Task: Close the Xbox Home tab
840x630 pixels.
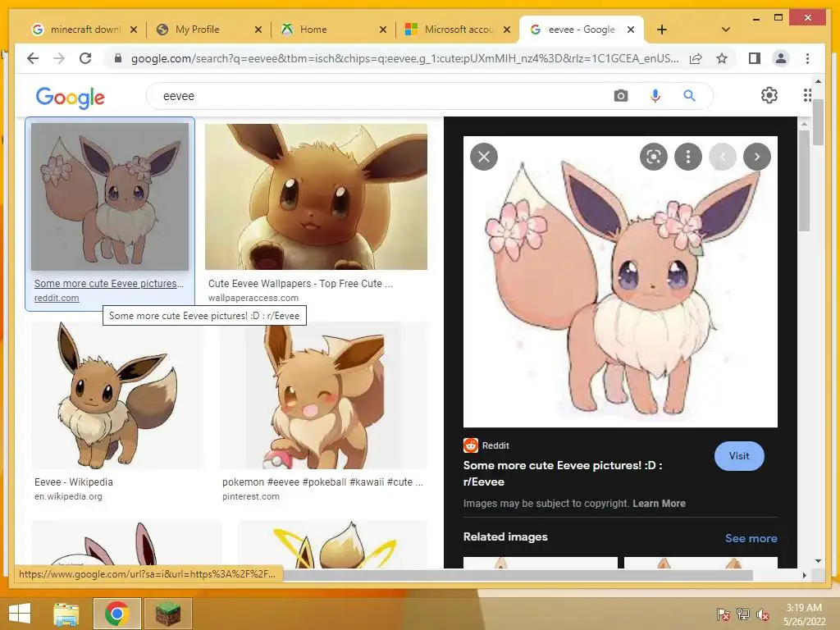Action: (382, 30)
